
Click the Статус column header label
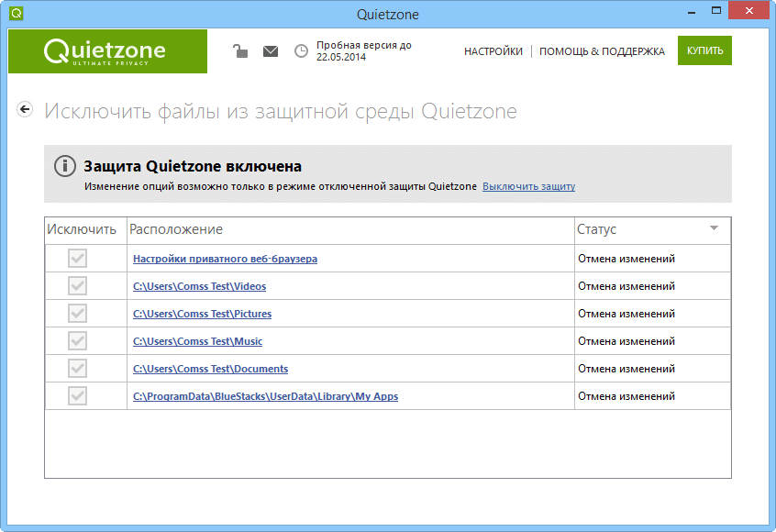click(597, 229)
